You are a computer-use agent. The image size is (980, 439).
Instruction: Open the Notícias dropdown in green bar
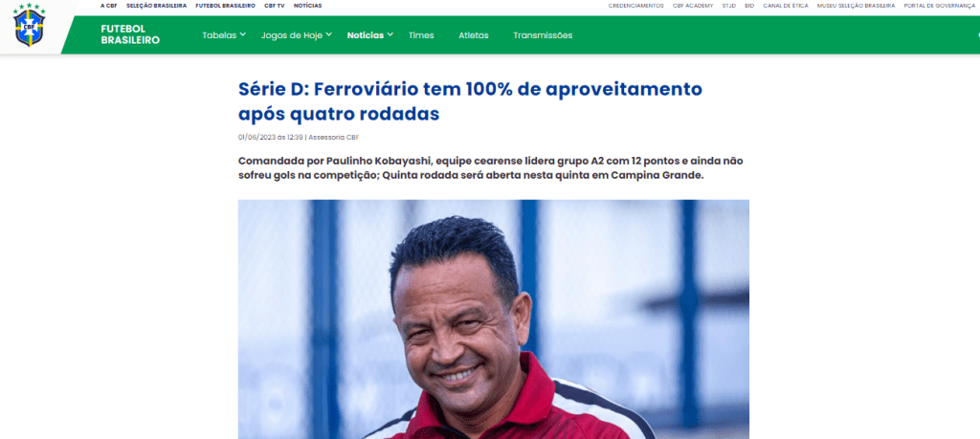coord(370,35)
